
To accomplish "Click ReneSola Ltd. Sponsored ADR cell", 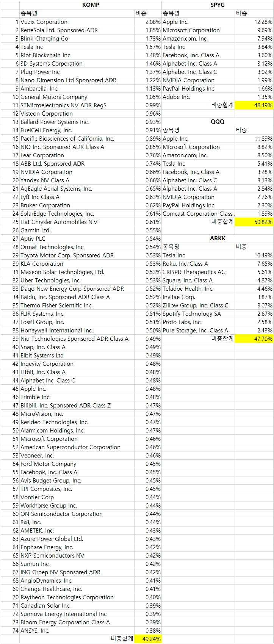I will tap(77, 30).
